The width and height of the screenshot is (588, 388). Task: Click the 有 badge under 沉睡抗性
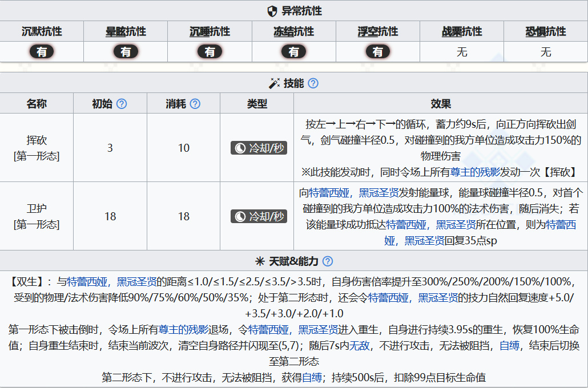210,52
